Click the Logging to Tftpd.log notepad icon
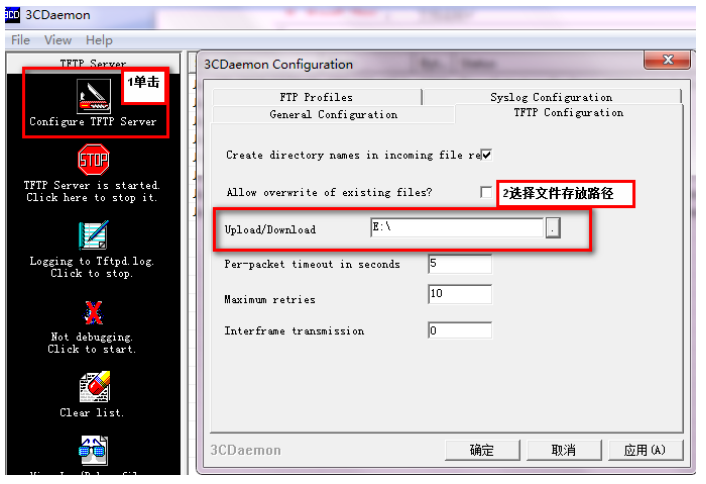Viewport: 706px width, 484px height. pyautogui.click(x=94, y=235)
